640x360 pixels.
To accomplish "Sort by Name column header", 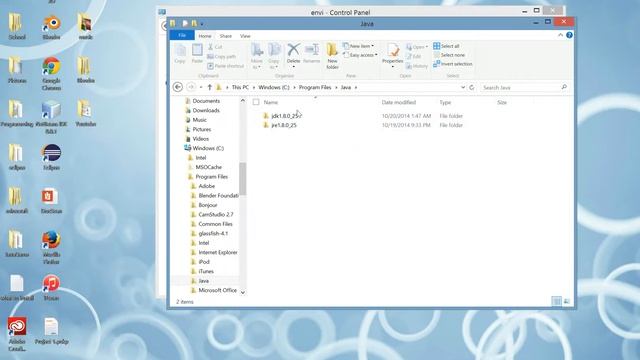I will click(271, 102).
